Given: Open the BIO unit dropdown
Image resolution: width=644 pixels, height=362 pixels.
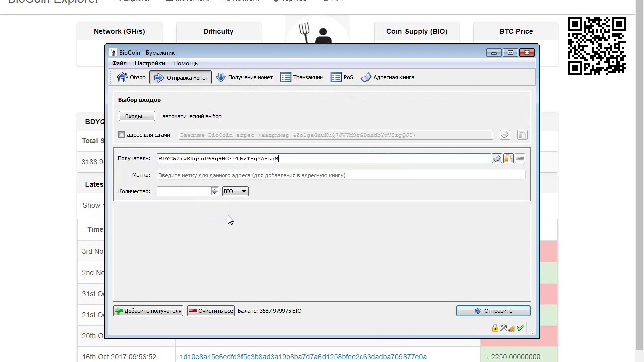Looking at the screenshot, I should coord(235,191).
